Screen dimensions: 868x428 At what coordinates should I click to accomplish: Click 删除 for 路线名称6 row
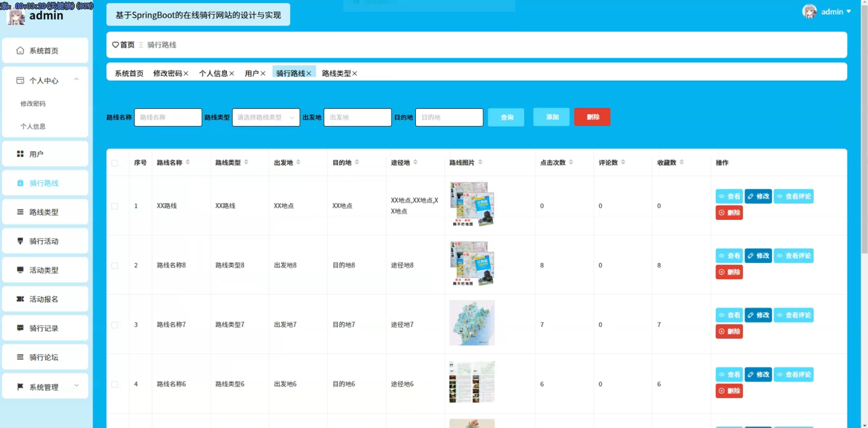[729, 391]
